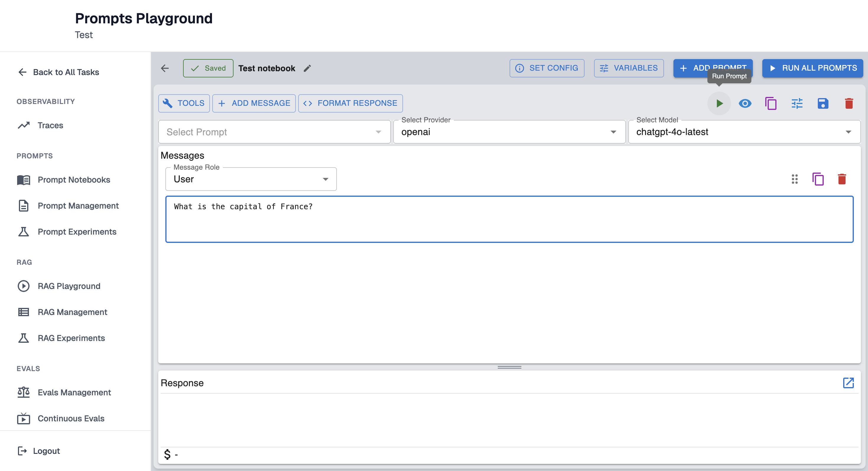Open the Select Prompt dropdown
Image resolution: width=868 pixels, height=471 pixels.
tap(274, 132)
